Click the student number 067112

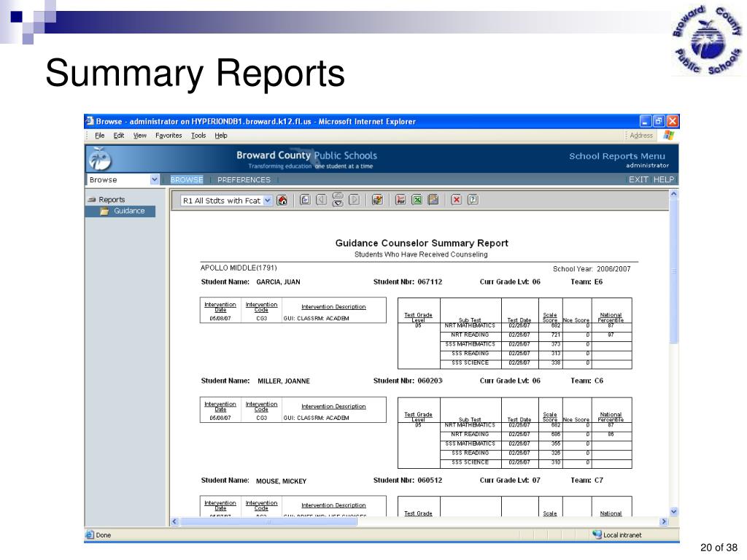[x=430, y=282]
